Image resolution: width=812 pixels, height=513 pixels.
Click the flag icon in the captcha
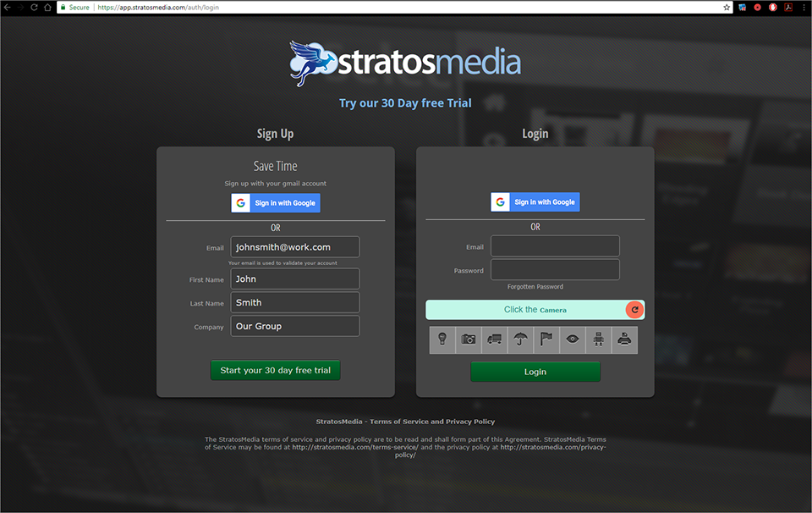[x=546, y=339]
